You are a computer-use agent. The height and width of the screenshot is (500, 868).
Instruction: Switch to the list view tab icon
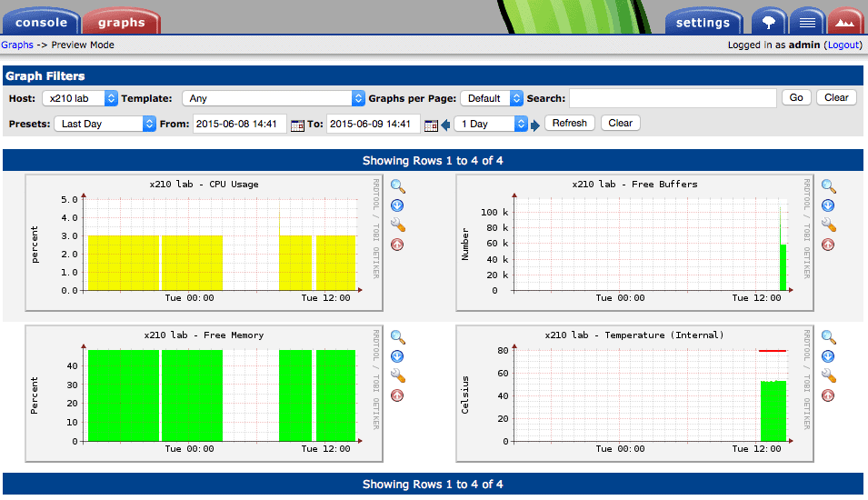click(x=807, y=22)
